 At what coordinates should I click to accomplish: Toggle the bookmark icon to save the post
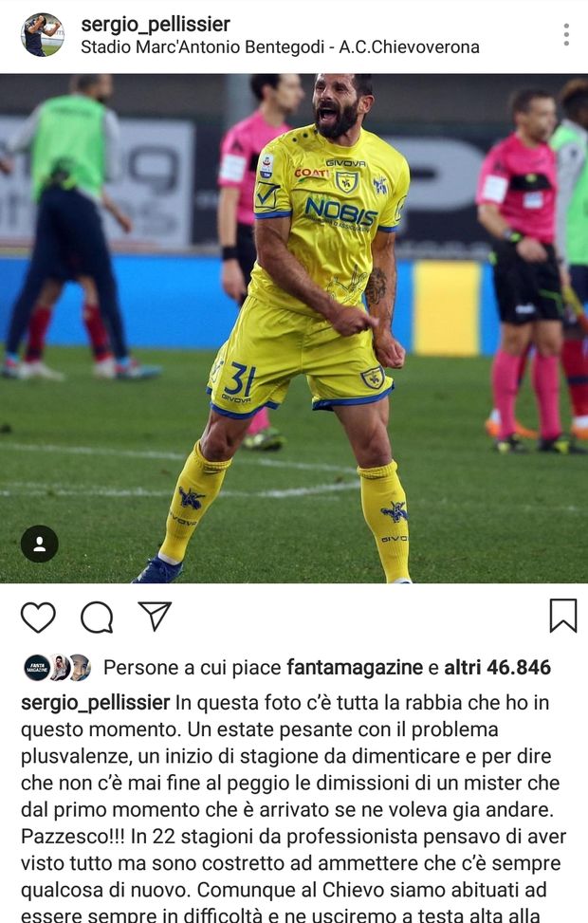point(563,616)
